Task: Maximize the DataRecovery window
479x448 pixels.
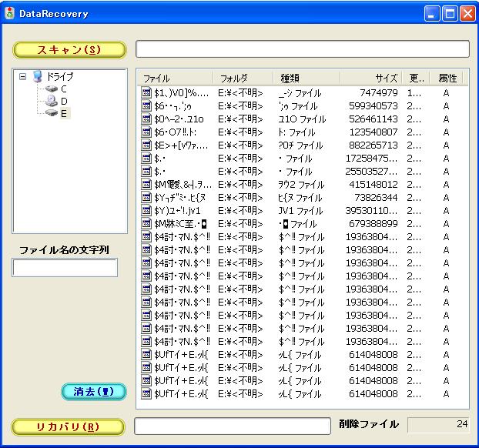Action: click(451, 14)
